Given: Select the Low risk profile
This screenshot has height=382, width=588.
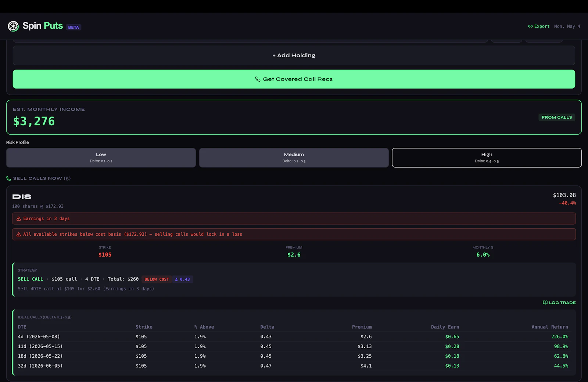Looking at the screenshot, I should [x=101, y=158].
